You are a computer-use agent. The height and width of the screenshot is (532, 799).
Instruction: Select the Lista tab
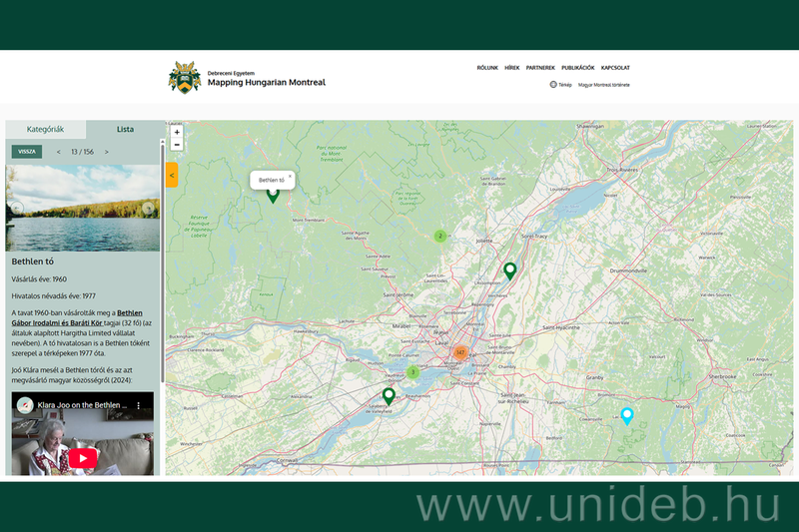click(x=125, y=130)
